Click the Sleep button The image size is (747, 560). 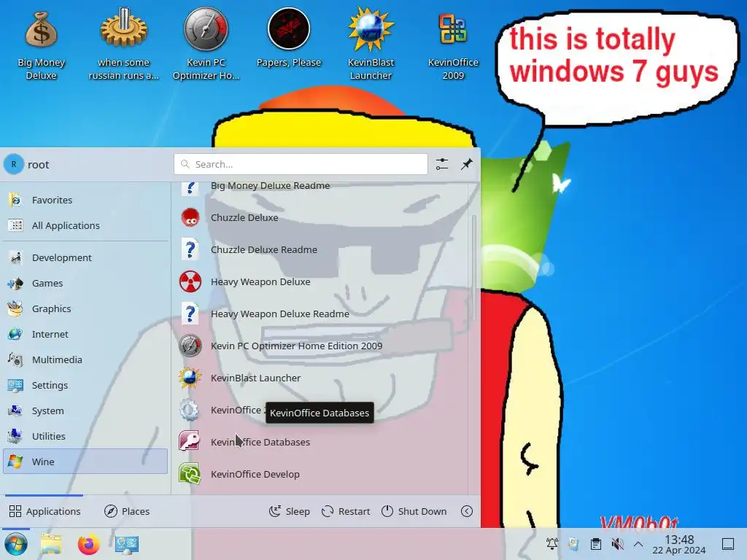289,511
